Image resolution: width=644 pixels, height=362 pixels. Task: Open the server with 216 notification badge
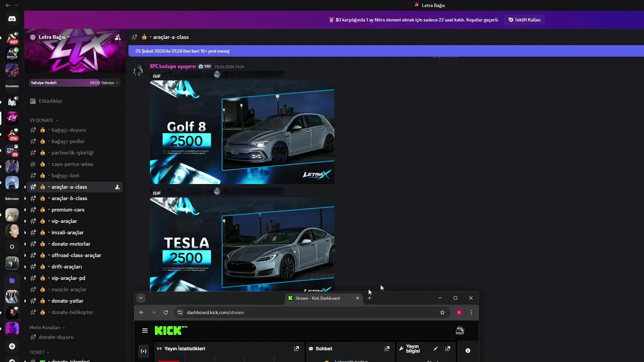coord(12,134)
